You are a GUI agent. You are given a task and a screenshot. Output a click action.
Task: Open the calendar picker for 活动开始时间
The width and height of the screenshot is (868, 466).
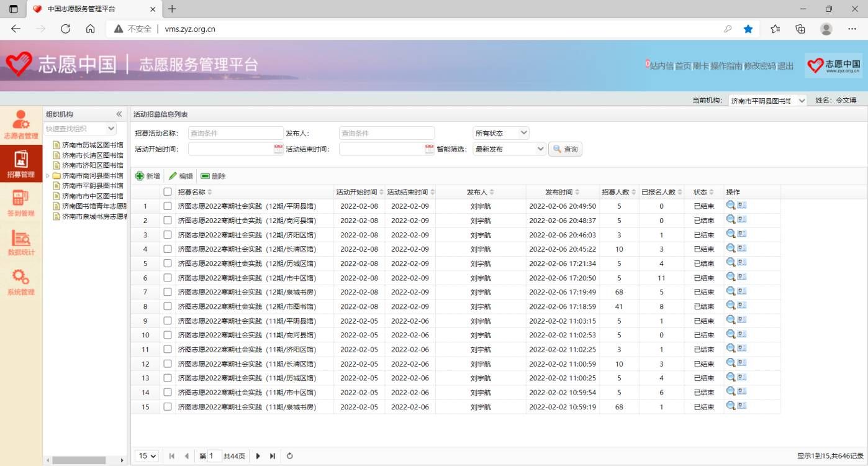pos(278,149)
